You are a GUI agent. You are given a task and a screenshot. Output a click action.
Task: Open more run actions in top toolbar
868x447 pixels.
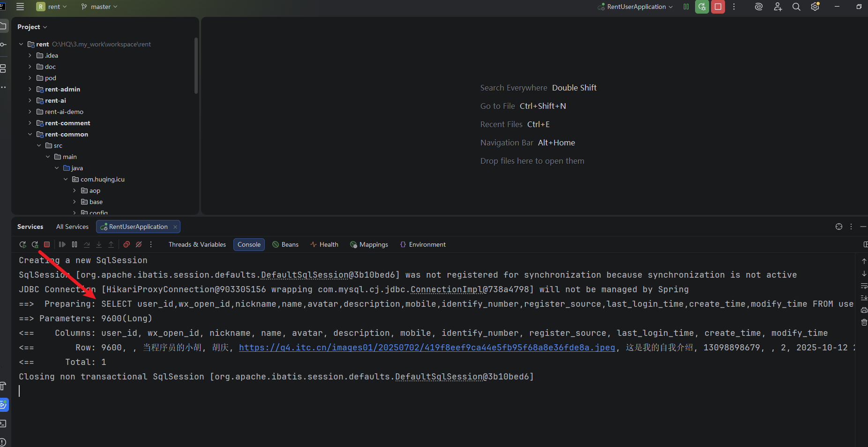pyautogui.click(x=734, y=7)
